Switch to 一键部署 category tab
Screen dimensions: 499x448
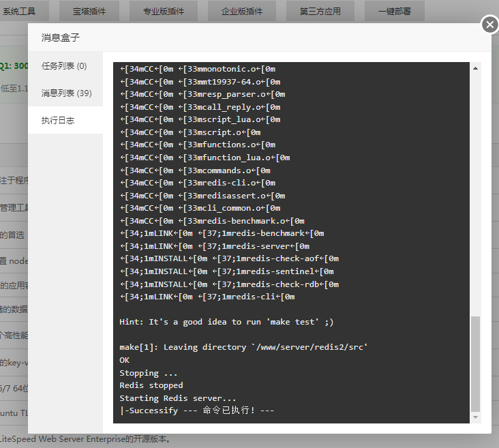pyautogui.click(x=394, y=11)
